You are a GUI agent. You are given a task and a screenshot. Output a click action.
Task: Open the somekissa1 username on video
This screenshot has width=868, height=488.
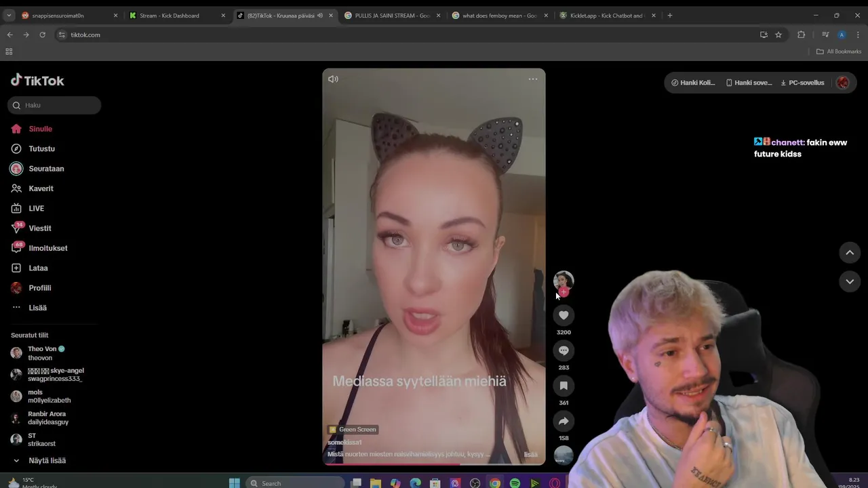click(344, 443)
